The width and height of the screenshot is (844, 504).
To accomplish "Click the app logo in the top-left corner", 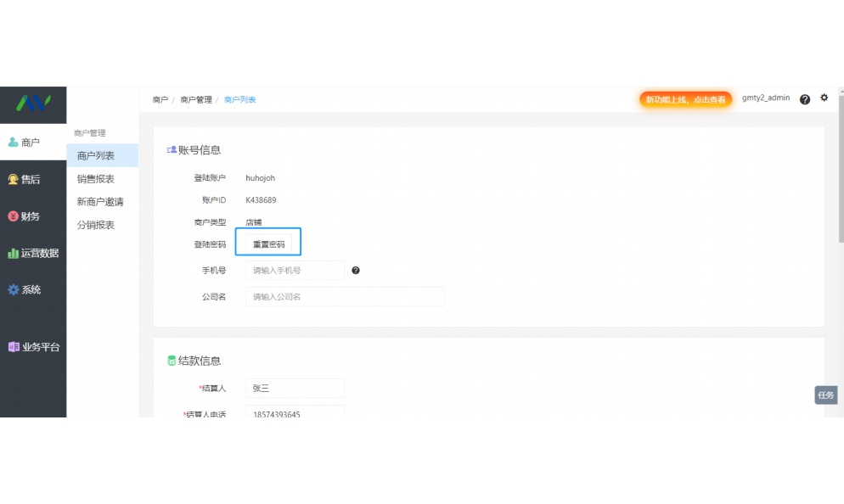I will (x=33, y=104).
